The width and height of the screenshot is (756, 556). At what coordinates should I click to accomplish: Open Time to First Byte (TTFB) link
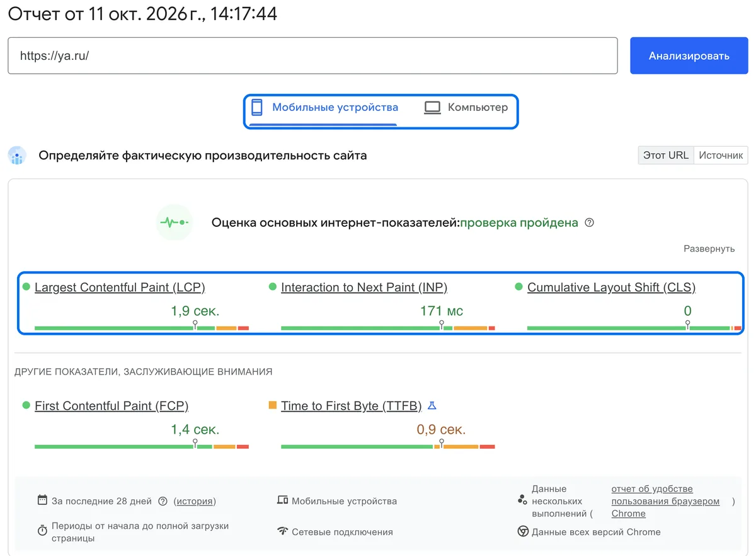point(351,406)
